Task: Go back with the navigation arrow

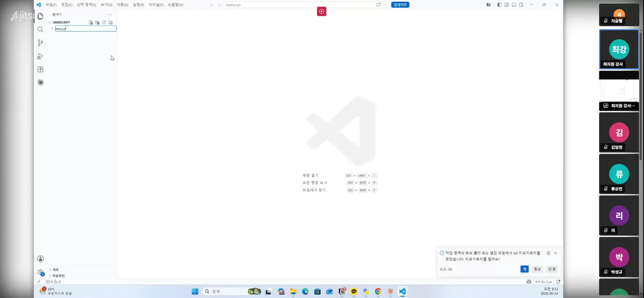Action: point(212,5)
